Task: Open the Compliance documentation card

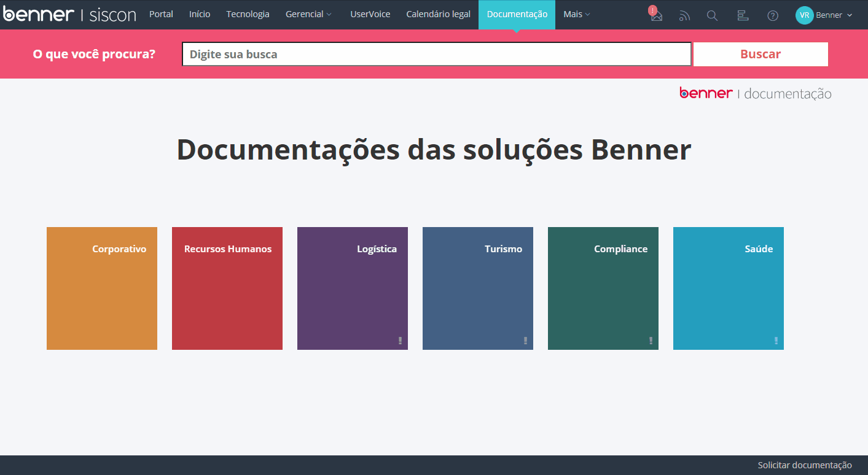Action: click(603, 288)
